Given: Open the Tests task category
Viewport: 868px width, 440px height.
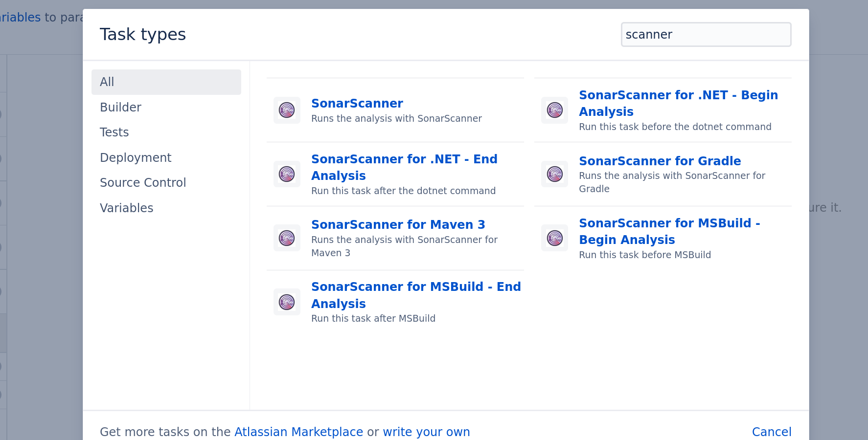Looking at the screenshot, I should click(114, 132).
